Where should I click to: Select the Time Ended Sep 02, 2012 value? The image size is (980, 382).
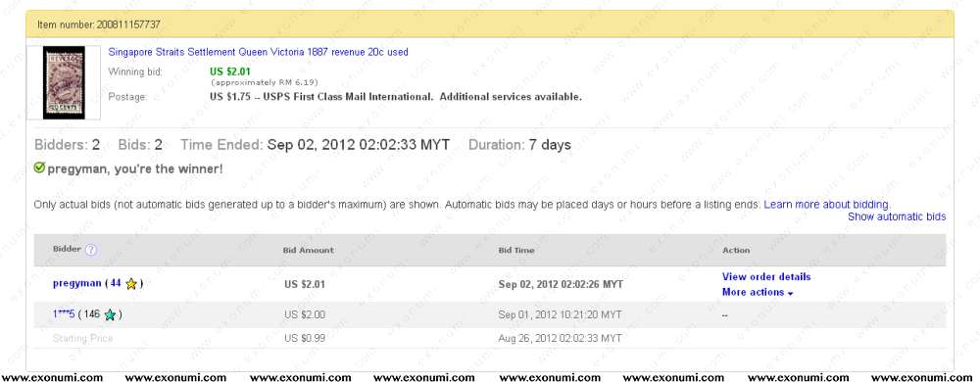(359, 145)
